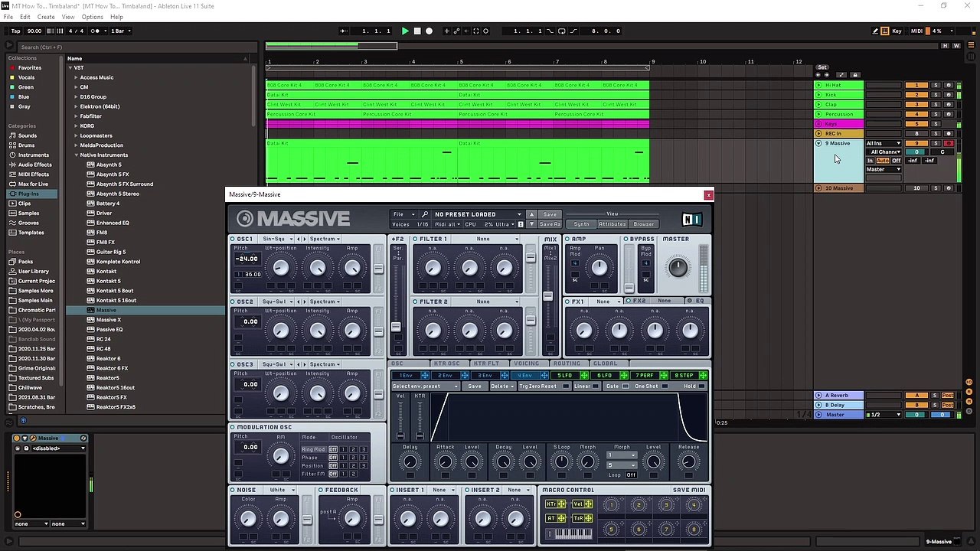Open User Library in Places

pos(34,272)
